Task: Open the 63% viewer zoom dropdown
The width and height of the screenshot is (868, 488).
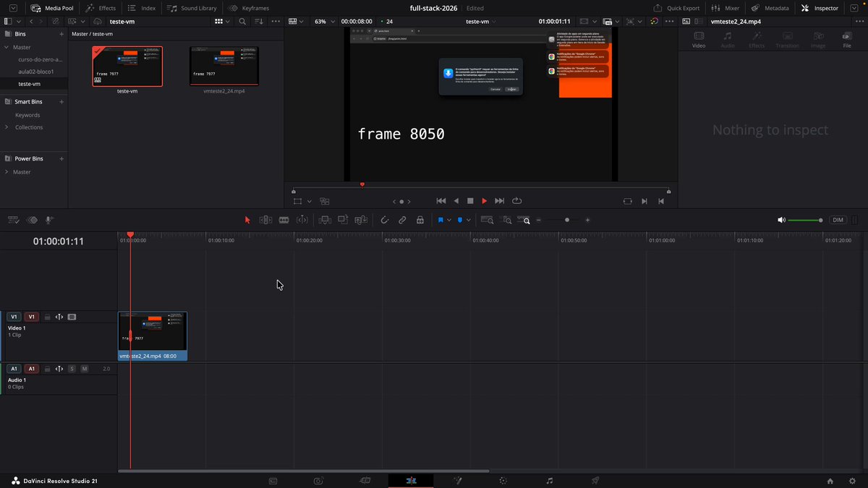Action: pyautogui.click(x=323, y=22)
